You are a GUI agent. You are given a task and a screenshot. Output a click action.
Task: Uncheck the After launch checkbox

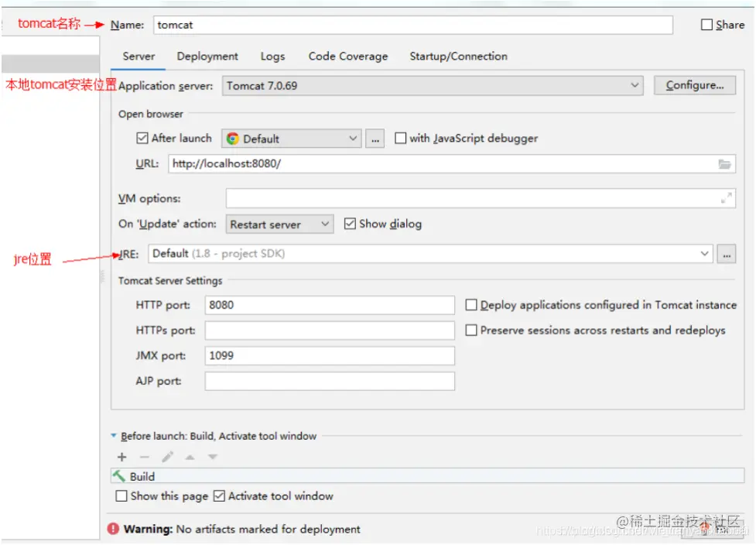click(142, 139)
